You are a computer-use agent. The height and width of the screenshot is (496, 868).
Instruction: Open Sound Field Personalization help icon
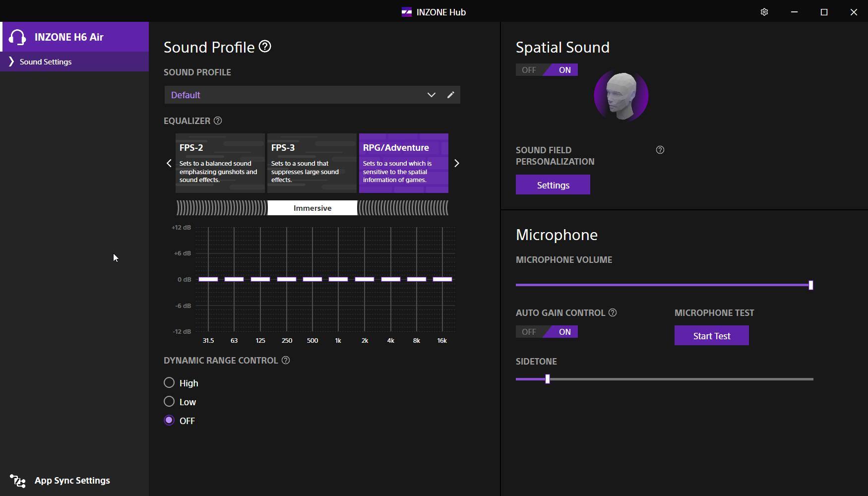(660, 150)
